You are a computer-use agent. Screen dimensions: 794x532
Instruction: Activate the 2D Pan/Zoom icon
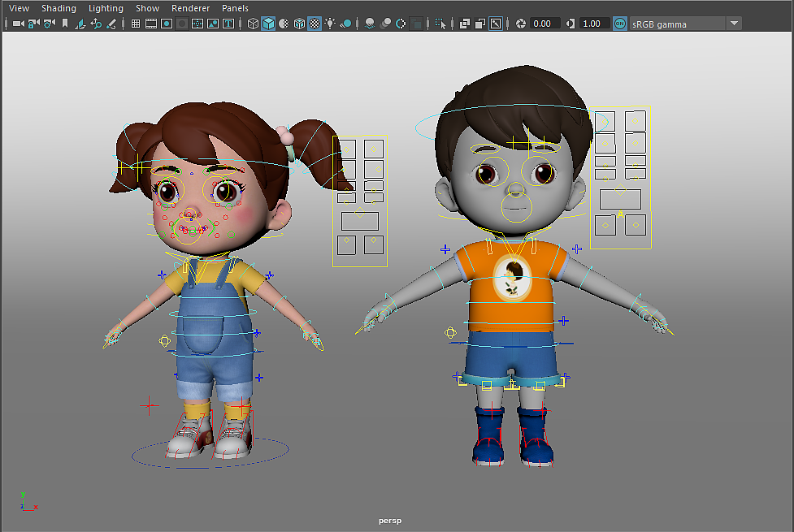coord(96,24)
